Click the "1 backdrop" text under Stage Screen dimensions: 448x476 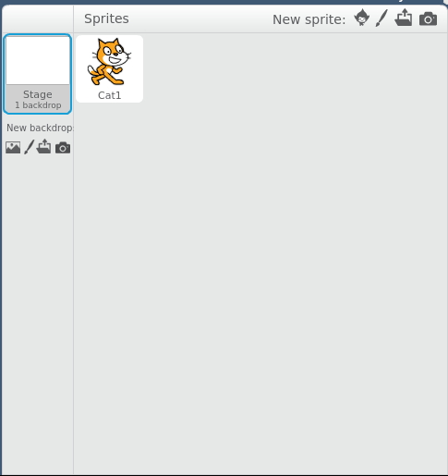[x=38, y=105]
